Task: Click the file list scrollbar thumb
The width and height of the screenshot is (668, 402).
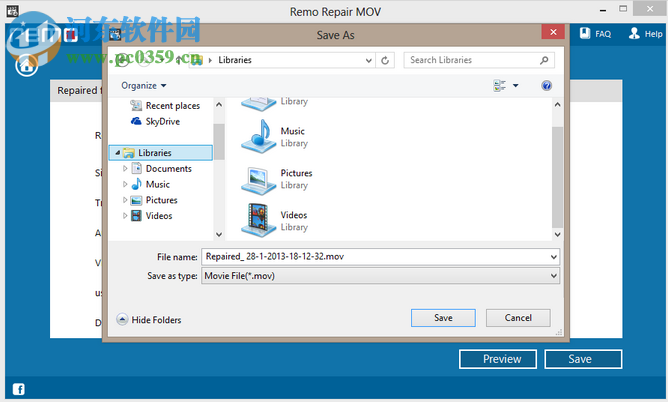Action: point(557,177)
